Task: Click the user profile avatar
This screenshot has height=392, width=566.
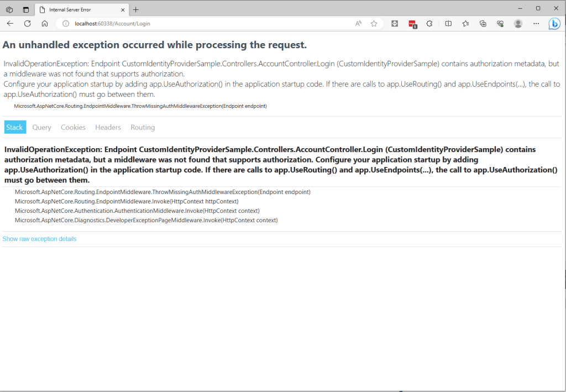Action: [518, 24]
